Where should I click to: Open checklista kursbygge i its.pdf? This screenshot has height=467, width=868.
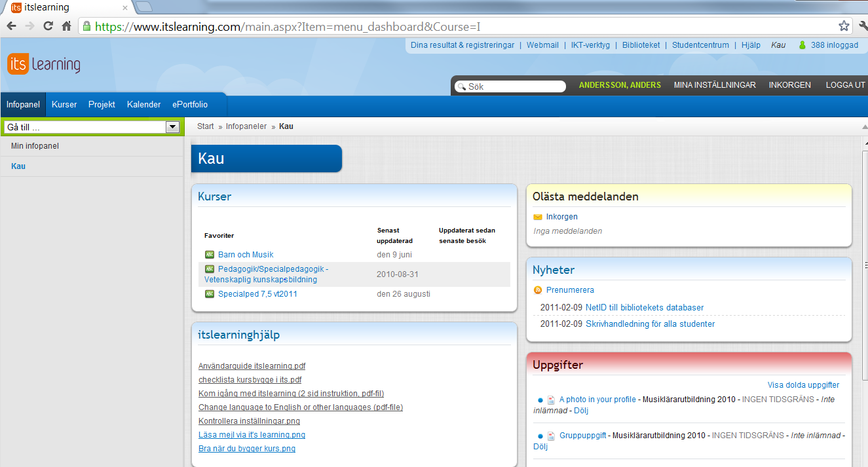[x=250, y=380]
